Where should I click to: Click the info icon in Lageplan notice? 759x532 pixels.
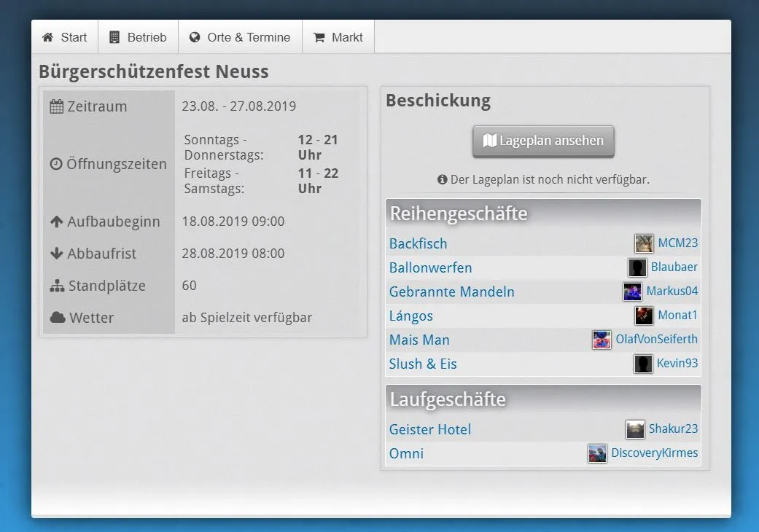(x=442, y=179)
